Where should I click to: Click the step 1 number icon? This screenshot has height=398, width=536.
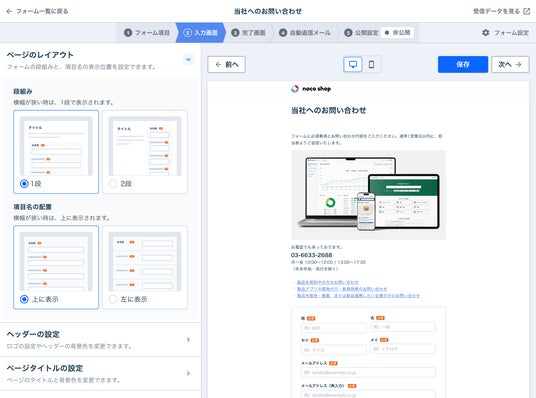pos(128,33)
